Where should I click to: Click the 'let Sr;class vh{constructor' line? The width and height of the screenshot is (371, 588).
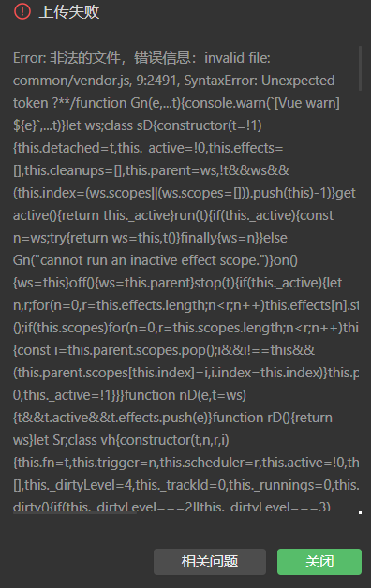(121, 440)
